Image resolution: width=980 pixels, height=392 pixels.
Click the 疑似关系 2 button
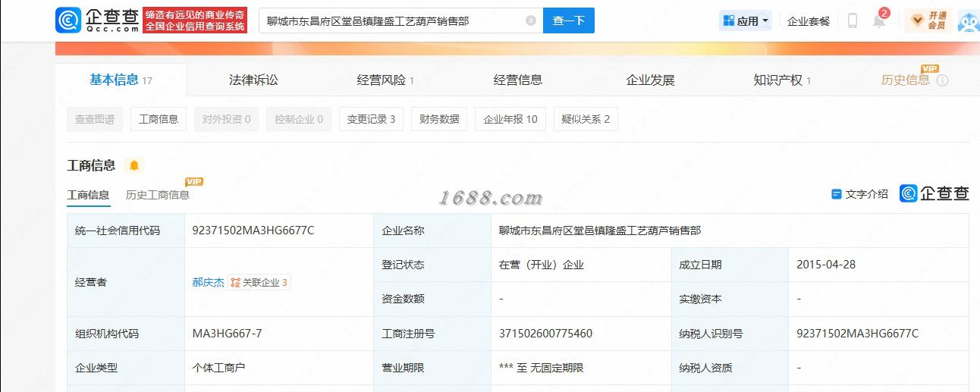(x=586, y=119)
